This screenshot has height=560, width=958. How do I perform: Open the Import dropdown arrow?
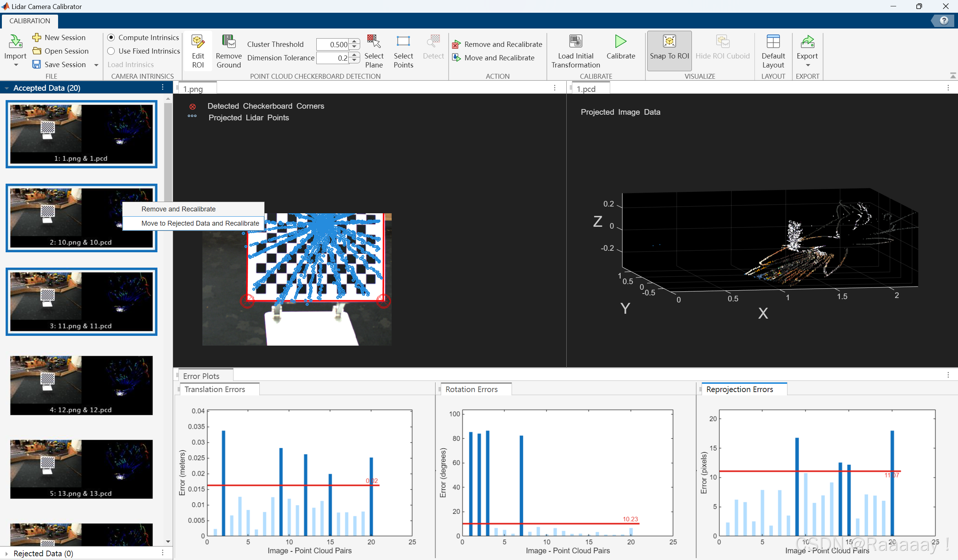tap(16, 65)
